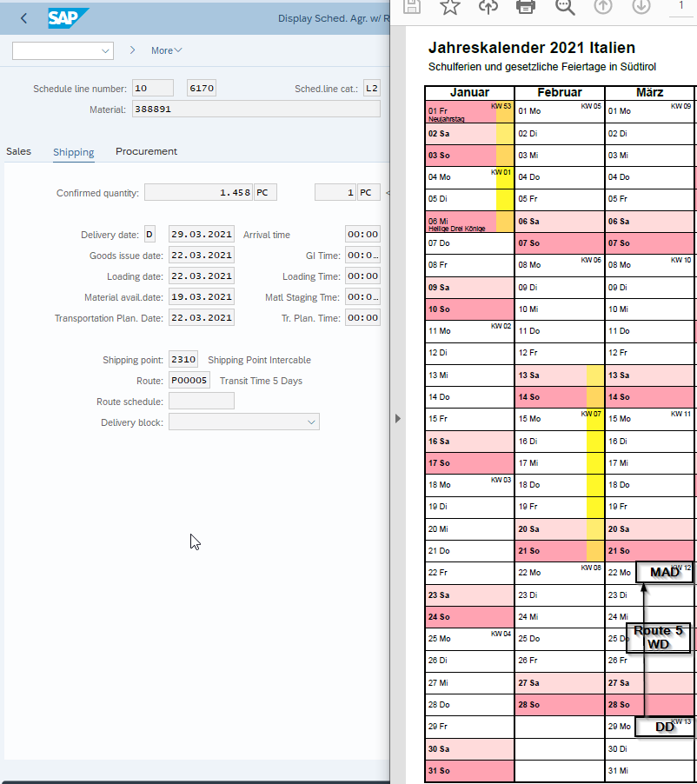Go to next PDF page
Viewport: 697px width, 784px height.
(x=641, y=7)
